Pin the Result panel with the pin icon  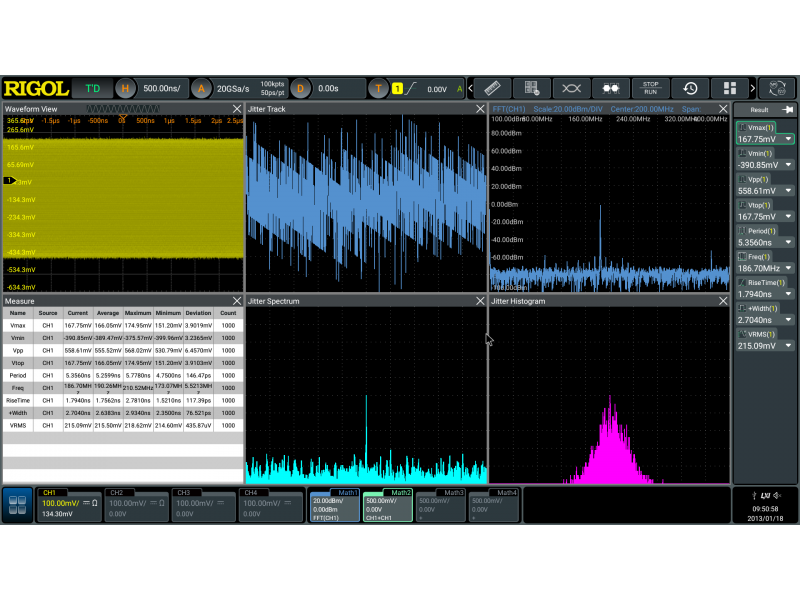pyautogui.click(x=787, y=109)
